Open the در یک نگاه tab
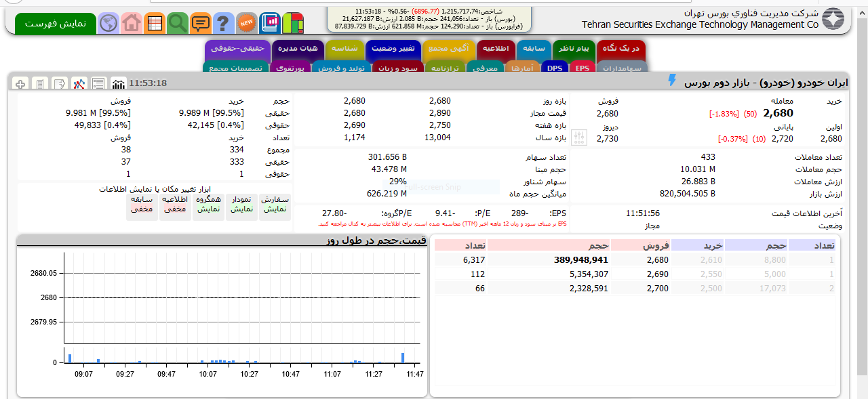This screenshot has width=868, height=399. pos(622,49)
